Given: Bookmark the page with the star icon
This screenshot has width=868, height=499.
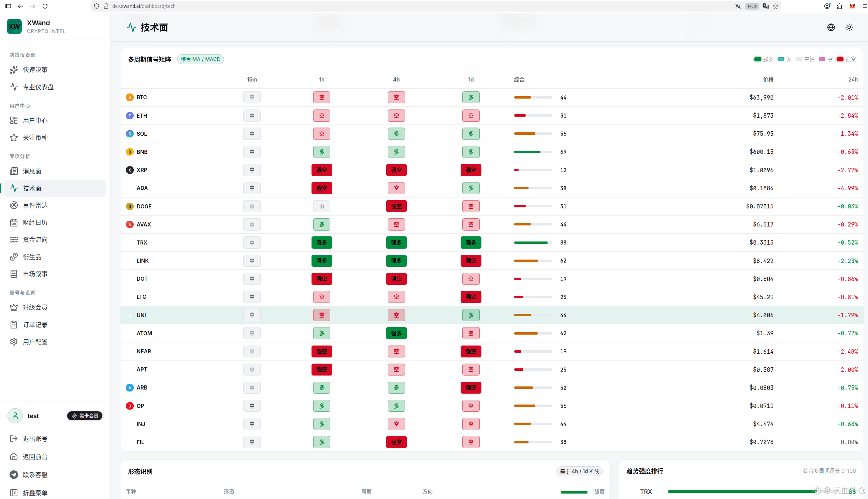Looking at the screenshot, I should pyautogui.click(x=776, y=6).
